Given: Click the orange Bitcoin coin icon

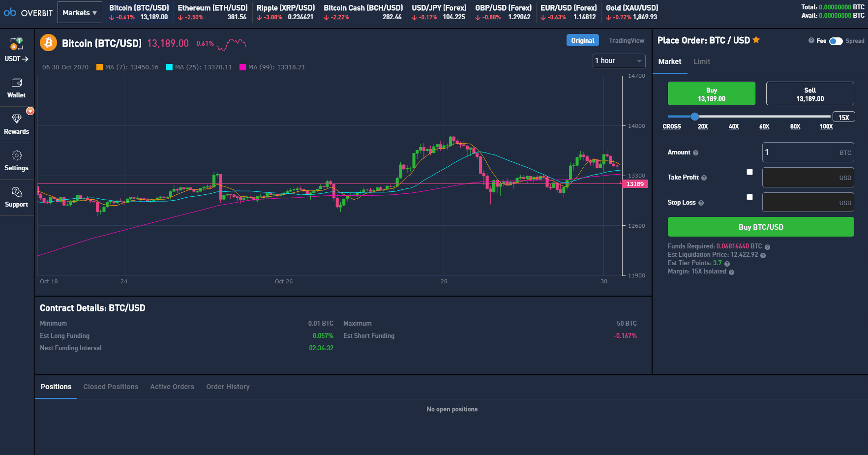Looking at the screenshot, I should click(48, 43).
